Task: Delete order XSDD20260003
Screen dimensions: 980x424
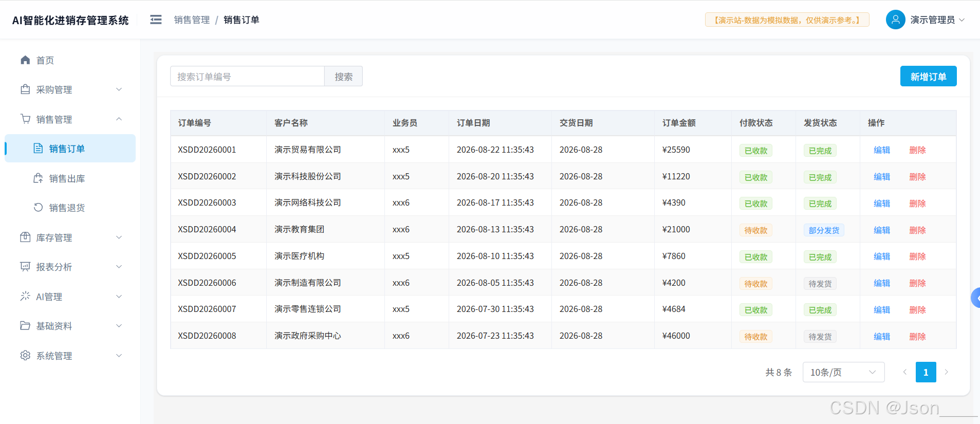Action: point(917,204)
